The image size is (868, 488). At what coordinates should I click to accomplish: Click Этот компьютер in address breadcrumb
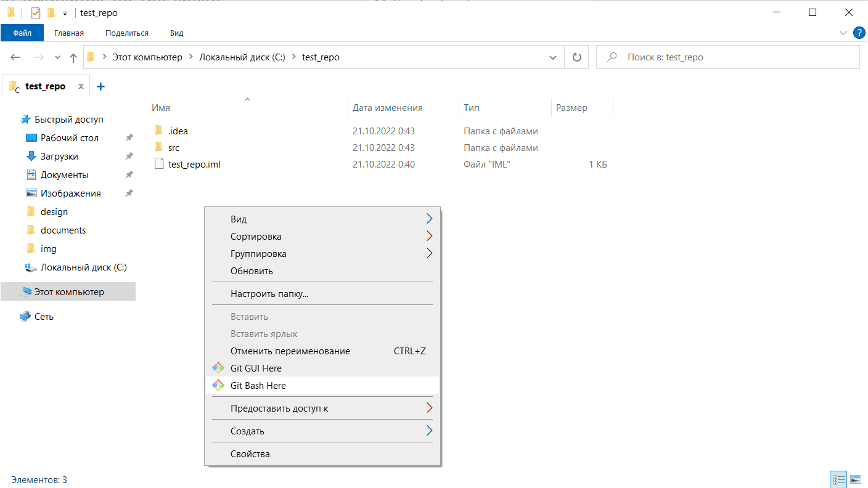point(147,57)
